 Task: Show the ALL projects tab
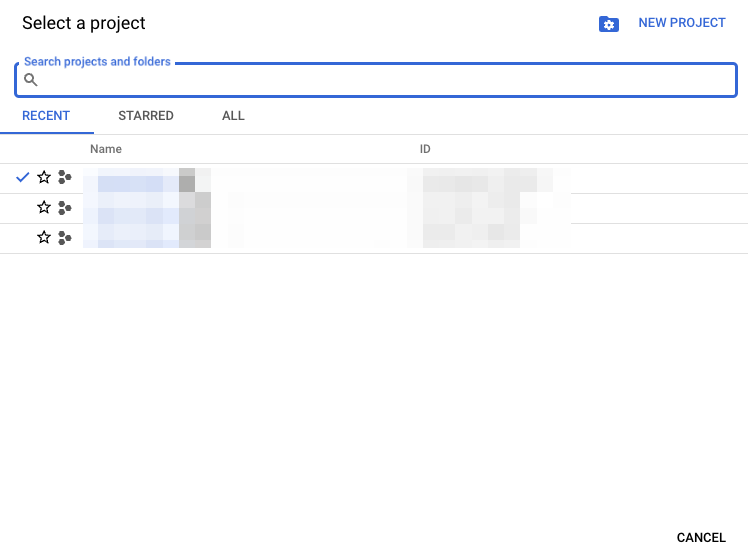233,116
